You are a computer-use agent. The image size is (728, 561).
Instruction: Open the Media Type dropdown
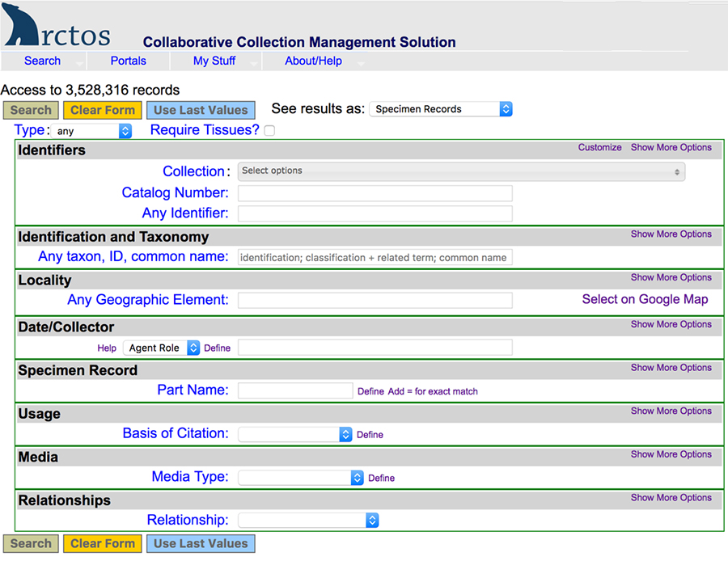pos(301,478)
